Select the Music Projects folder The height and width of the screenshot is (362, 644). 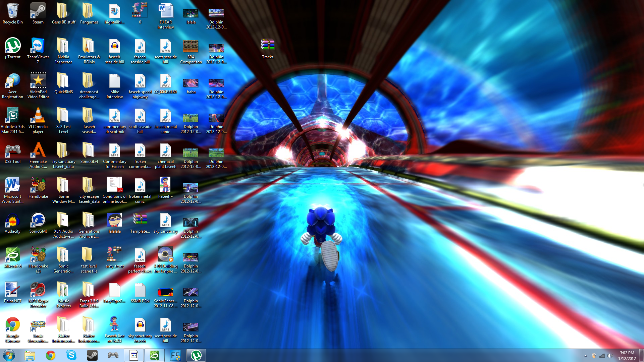pos(64,295)
